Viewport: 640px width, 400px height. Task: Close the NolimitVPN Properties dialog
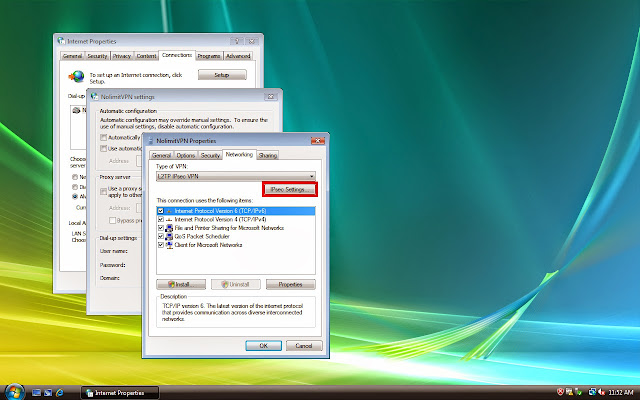point(318,141)
